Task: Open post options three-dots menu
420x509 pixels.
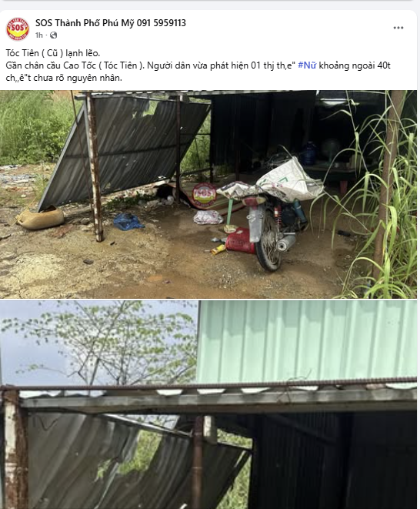Action: [x=398, y=28]
